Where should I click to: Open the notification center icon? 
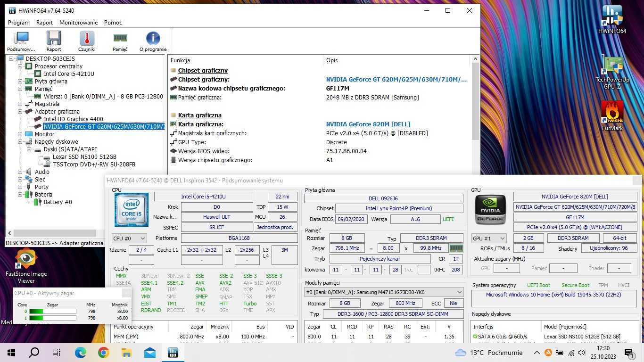[629, 353]
